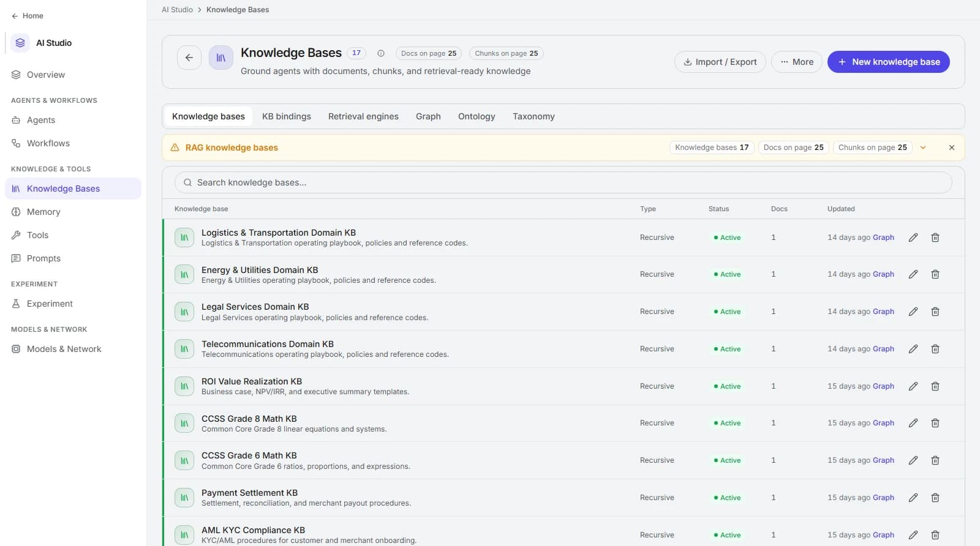Screen dimensions: 980x546
Task: Delete the Telecommunications Domain KB
Action: pyautogui.click(x=935, y=349)
